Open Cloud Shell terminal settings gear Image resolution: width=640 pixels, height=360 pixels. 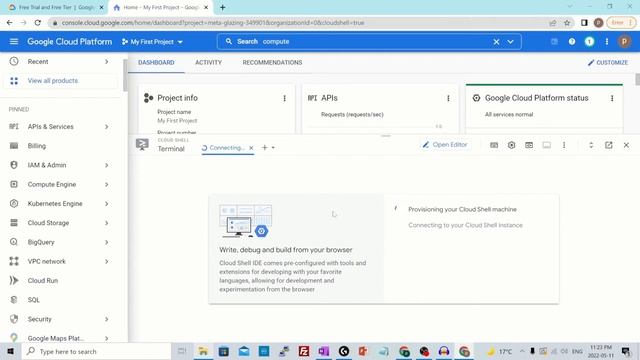point(511,145)
